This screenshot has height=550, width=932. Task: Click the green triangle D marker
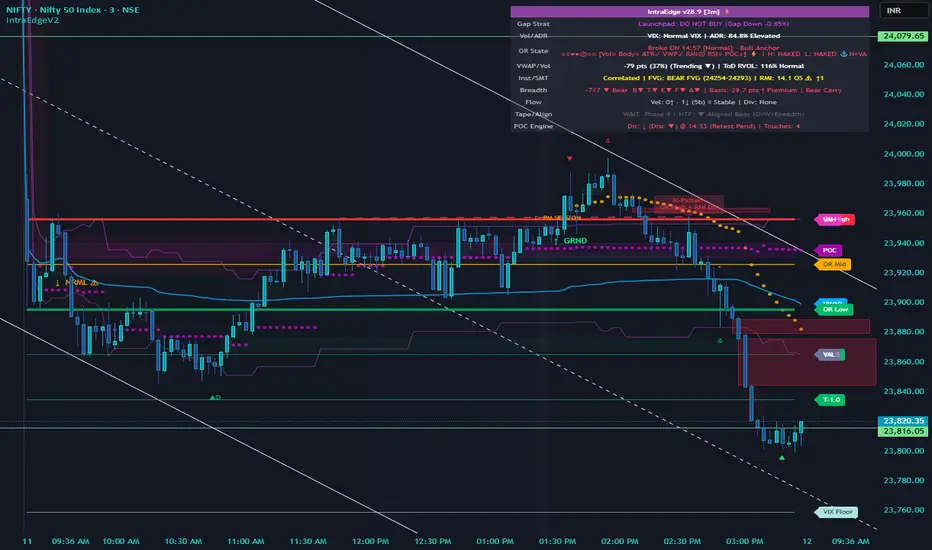[x=215, y=397]
